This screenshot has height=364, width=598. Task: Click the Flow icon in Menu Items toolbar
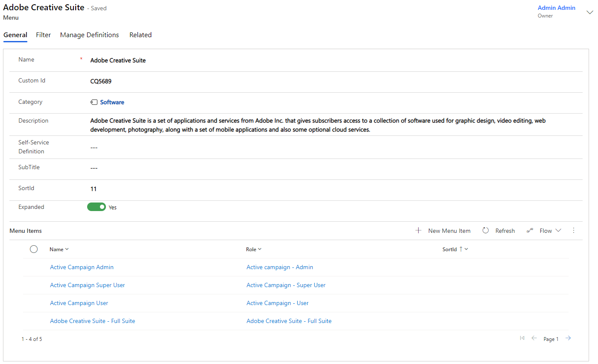[530, 231]
